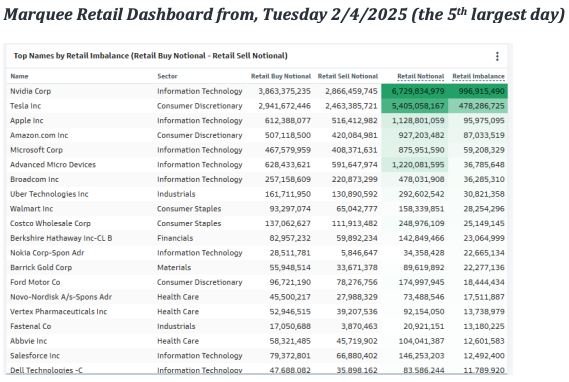Image resolution: width=569 pixels, height=382 pixels.
Task: Sort by Retail Notional column header
Action: (x=421, y=76)
